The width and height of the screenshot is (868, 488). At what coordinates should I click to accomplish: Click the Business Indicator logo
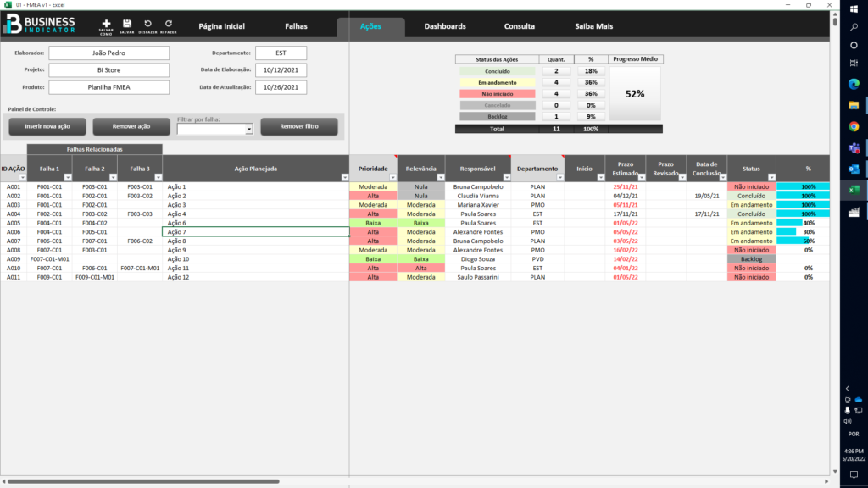(x=42, y=25)
